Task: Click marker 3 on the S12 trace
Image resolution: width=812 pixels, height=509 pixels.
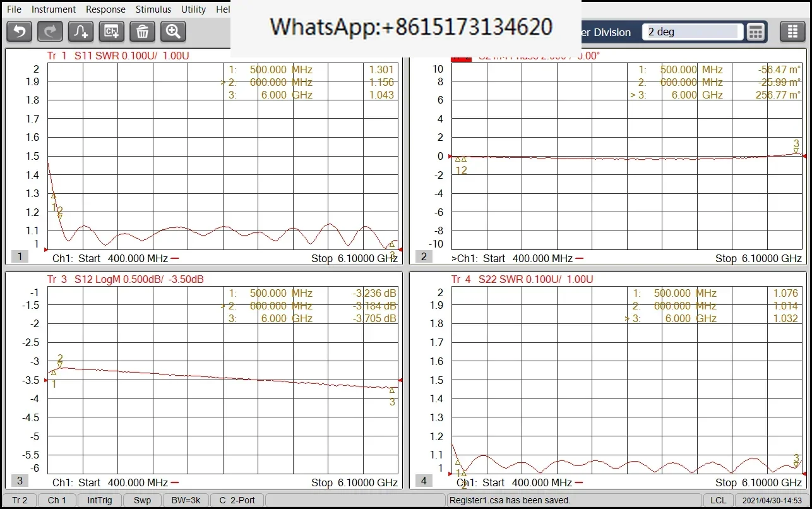Action: (x=392, y=390)
